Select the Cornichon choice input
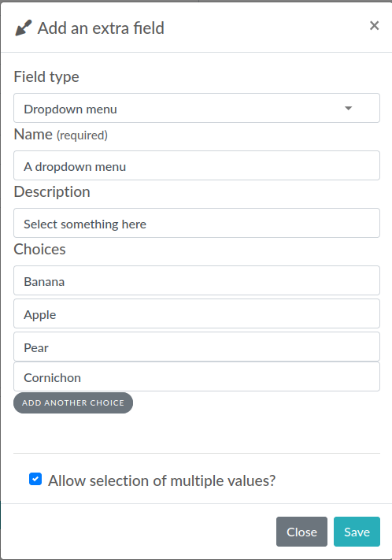 (197, 376)
